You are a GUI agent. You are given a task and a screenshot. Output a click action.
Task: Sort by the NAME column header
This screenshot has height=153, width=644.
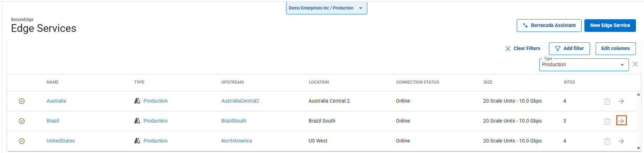click(53, 82)
